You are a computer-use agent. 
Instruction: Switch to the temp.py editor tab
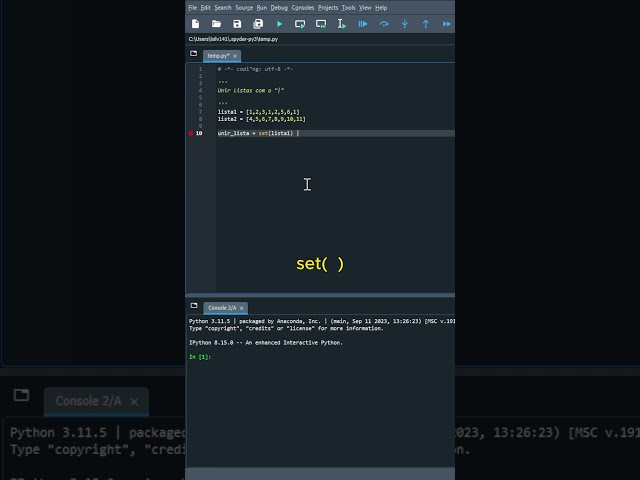click(x=218, y=56)
